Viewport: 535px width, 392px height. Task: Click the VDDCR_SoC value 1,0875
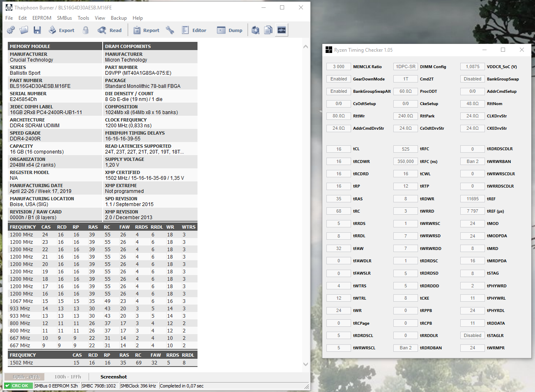click(x=473, y=66)
